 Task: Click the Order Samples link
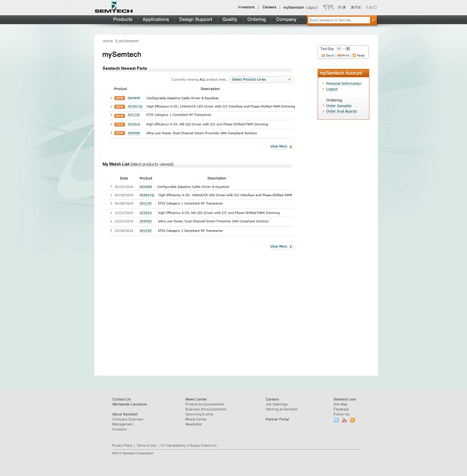point(339,106)
